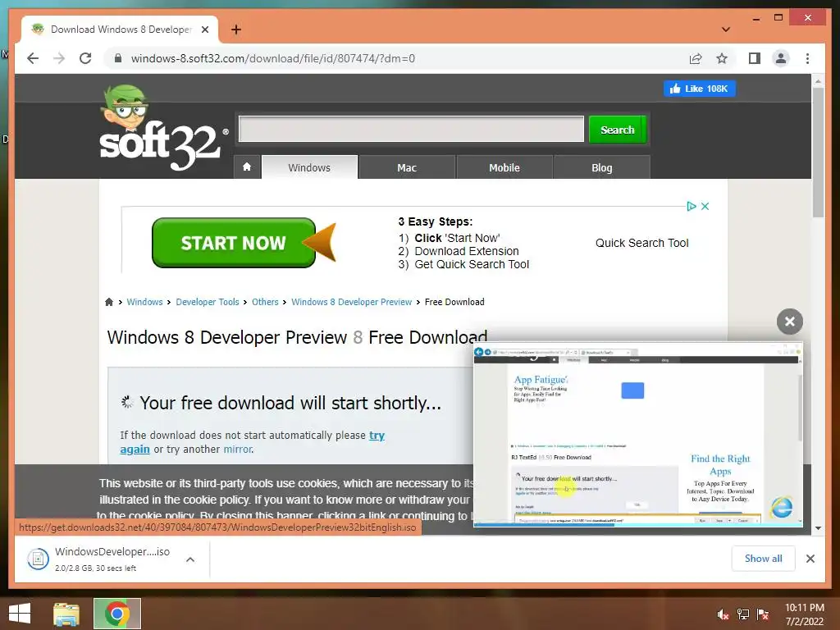The image size is (840, 630).
Task: Click the padlock site info icon
Action: [118, 58]
